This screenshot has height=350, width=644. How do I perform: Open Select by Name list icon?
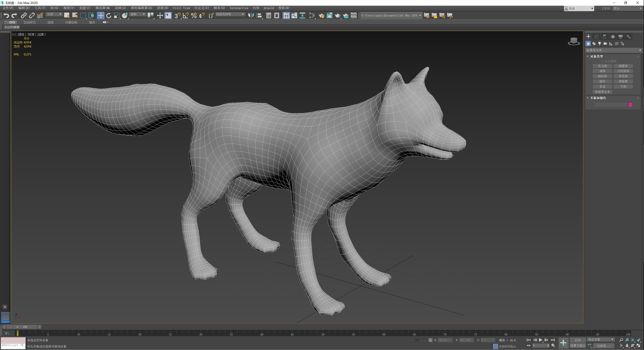tap(75, 15)
